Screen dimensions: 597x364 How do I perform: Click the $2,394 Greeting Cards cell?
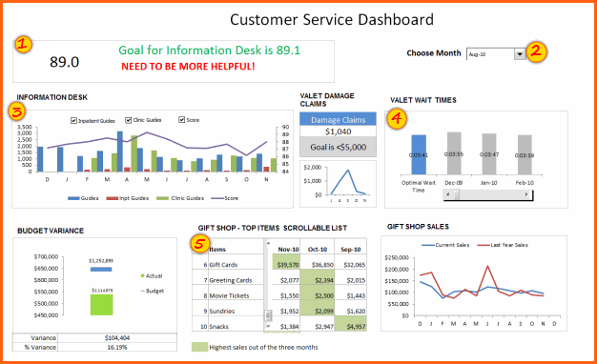[x=318, y=277]
